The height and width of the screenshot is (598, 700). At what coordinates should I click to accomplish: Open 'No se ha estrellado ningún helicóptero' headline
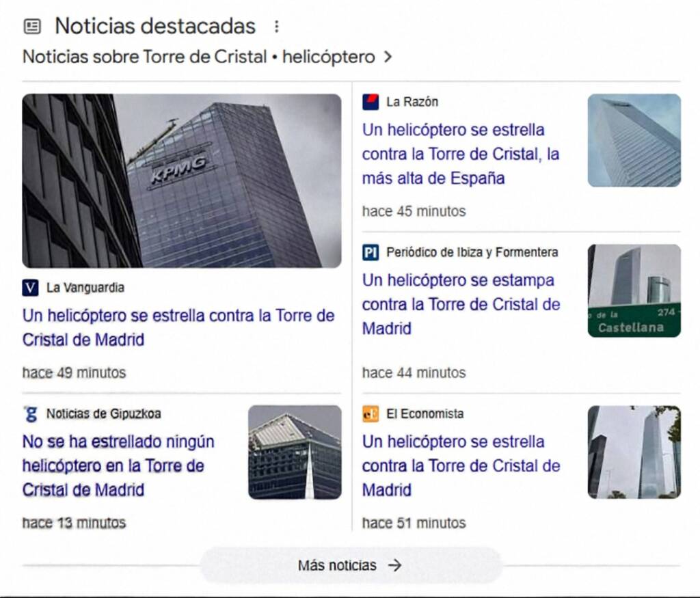118,466
